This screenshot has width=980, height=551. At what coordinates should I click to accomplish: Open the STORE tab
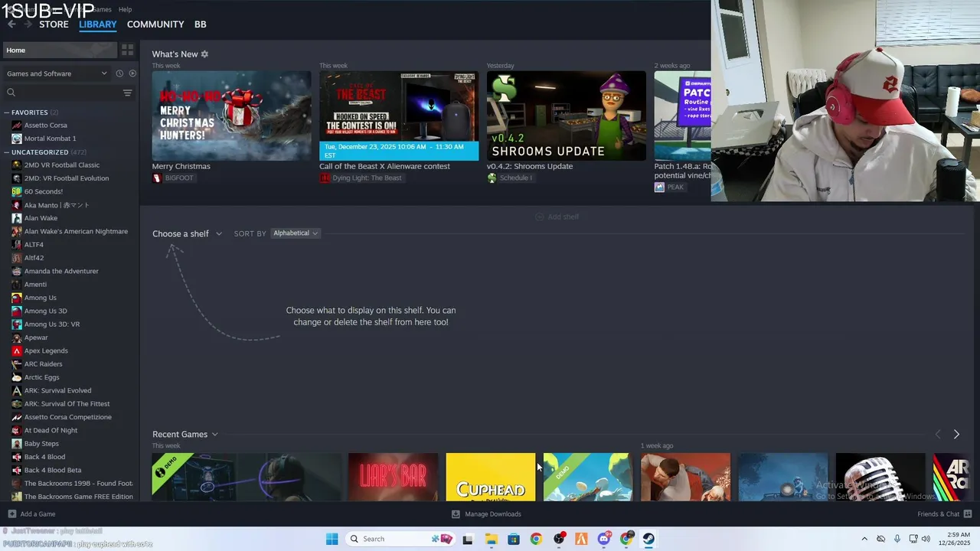54,24
